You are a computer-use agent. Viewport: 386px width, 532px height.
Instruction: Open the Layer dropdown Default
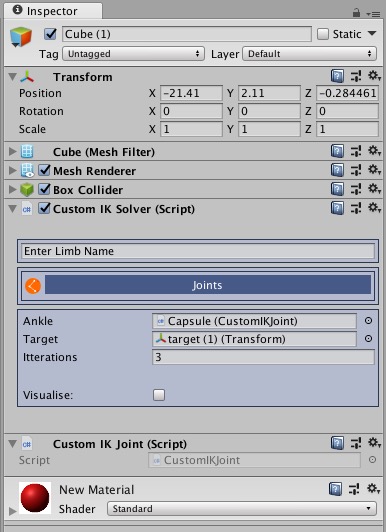[x=309, y=54]
